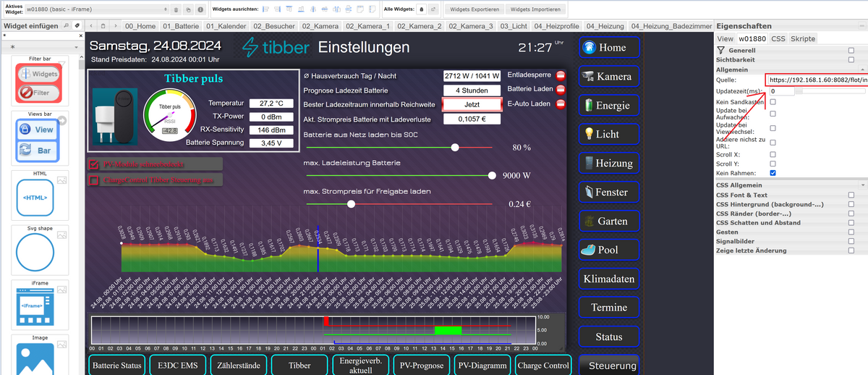Viewport: 868px width, 375px height.
Task: Toggle the Gesten checkbox
Action: [x=851, y=232]
